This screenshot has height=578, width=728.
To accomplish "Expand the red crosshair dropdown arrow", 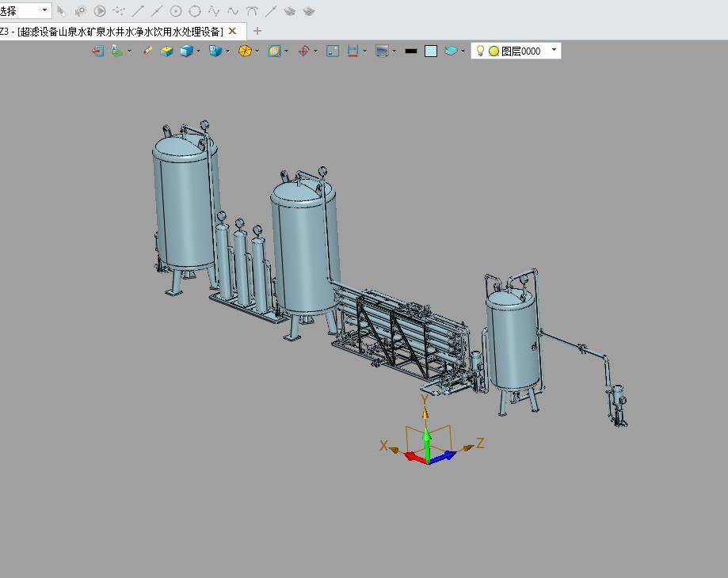I will coord(316,51).
